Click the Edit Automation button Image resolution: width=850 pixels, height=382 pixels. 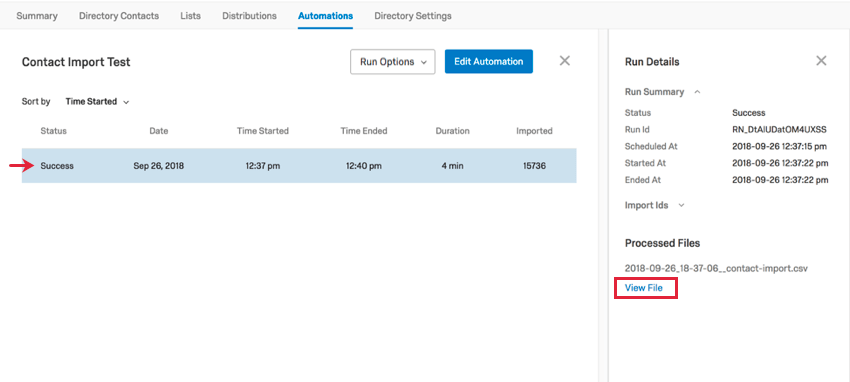coord(488,62)
